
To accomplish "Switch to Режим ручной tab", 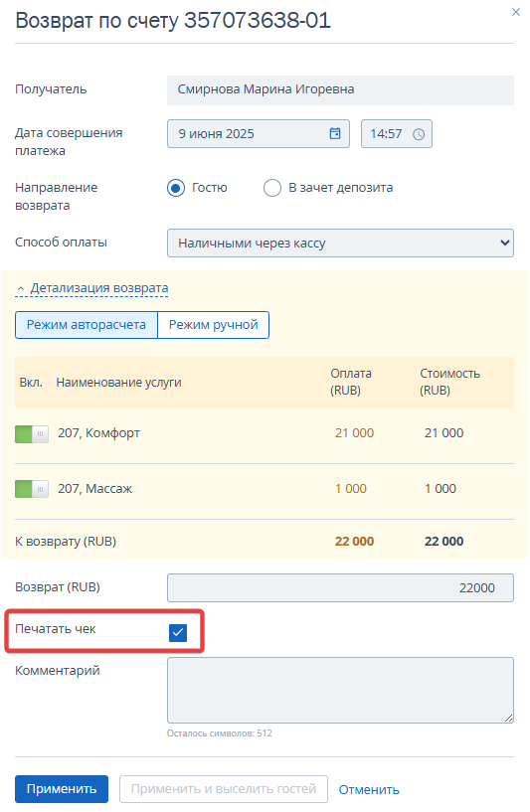I will tap(214, 325).
